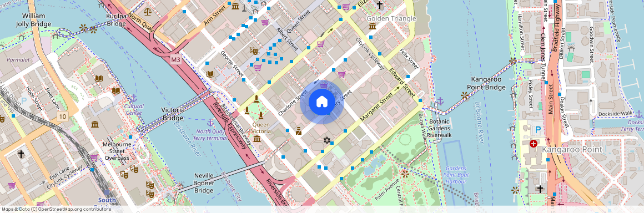Click the anchor icon above Cultural Centre
The width and height of the screenshot is (644, 213).
(x=133, y=98)
